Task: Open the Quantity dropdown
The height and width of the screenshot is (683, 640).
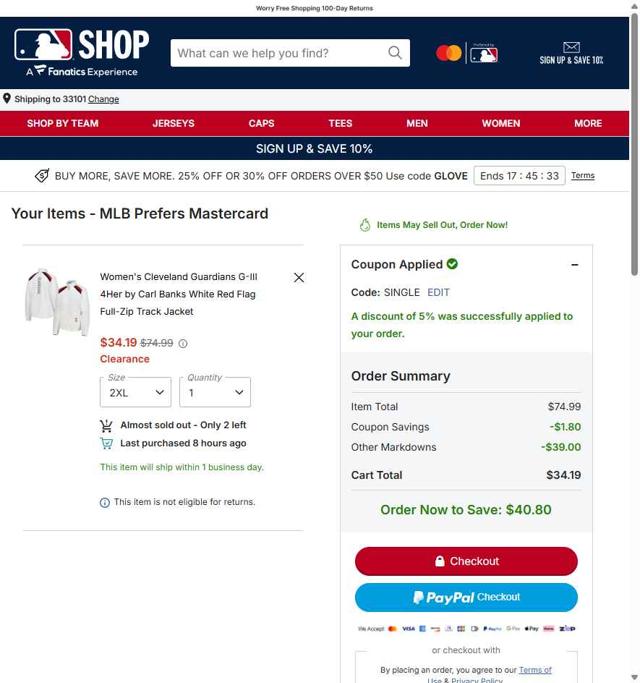Action: click(x=215, y=392)
